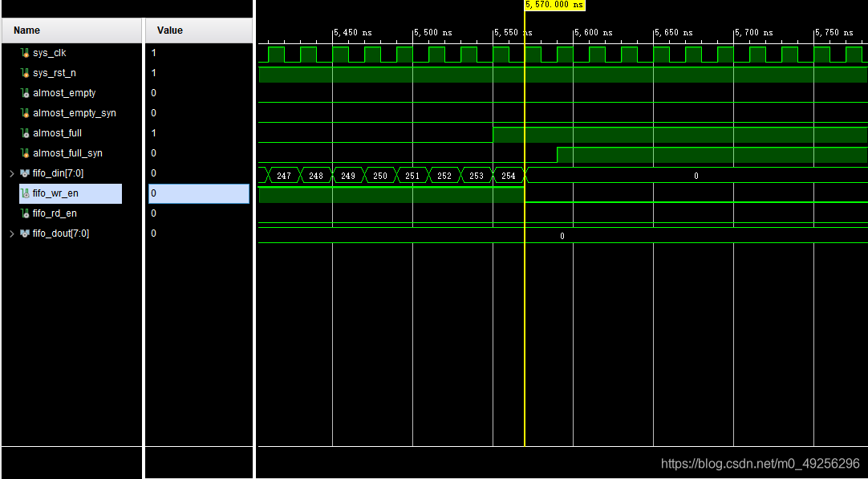Click the fifo_din bus icon
Viewport: 868px width, 479px height.
(x=25, y=173)
